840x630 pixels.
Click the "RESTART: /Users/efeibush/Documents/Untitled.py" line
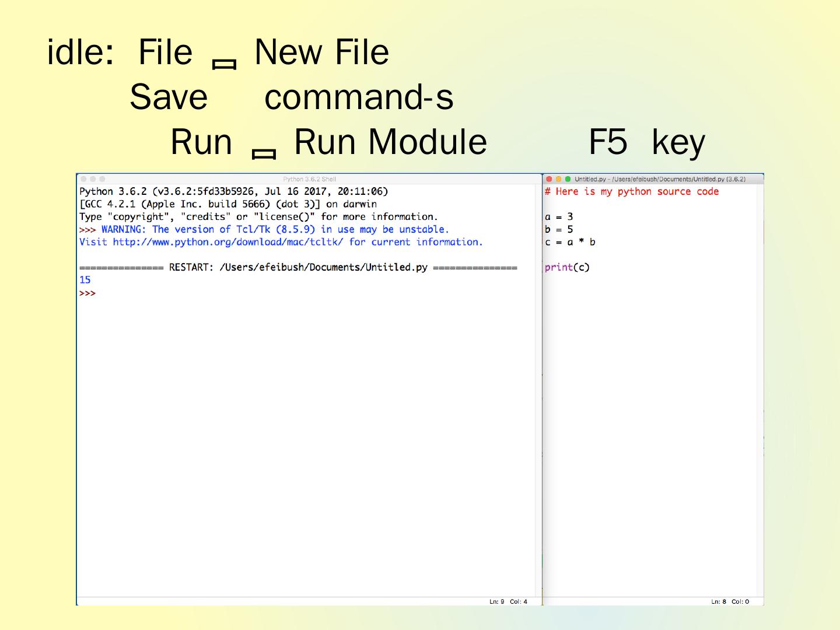tap(298, 267)
